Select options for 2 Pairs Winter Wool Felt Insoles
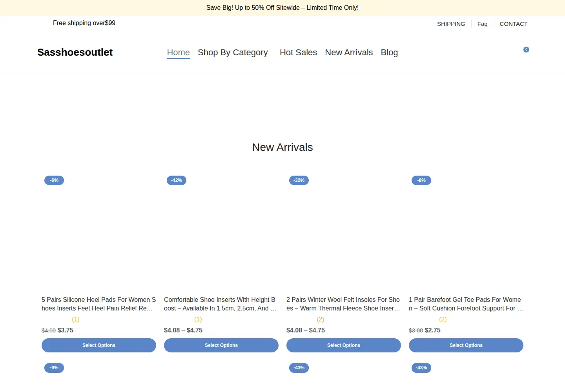 click(344, 345)
